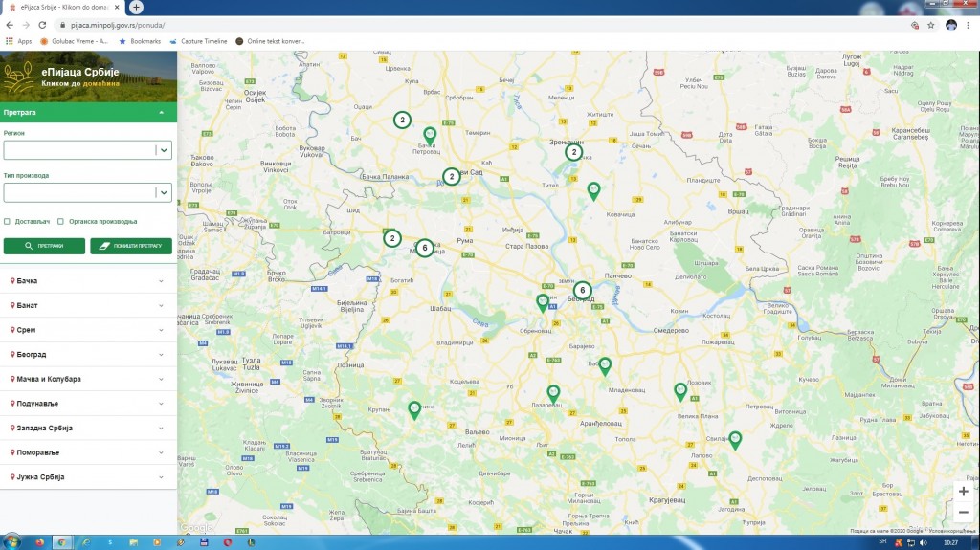980x550 pixels.
Task: Open the Golubac Vreme bookmark
Action: (74, 41)
